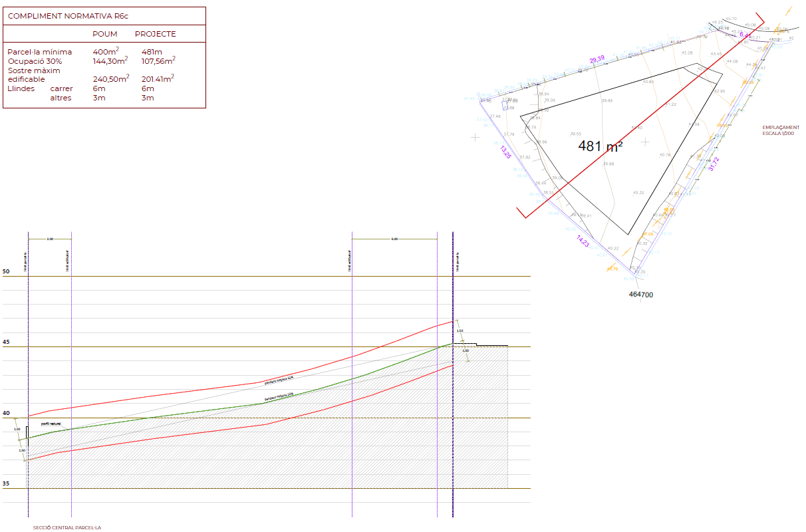
Task: Click the '29,38' boundary length on the plan
Action: [x=597, y=60]
